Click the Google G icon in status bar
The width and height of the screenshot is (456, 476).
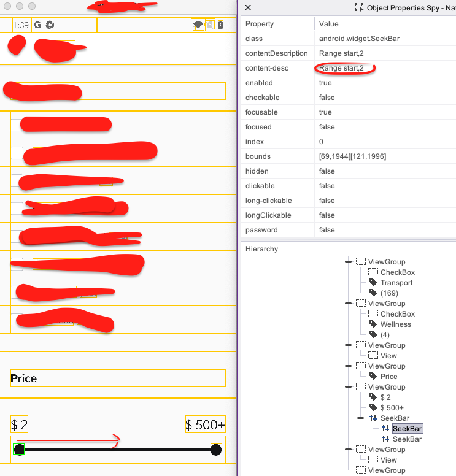pyautogui.click(x=37, y=25)
